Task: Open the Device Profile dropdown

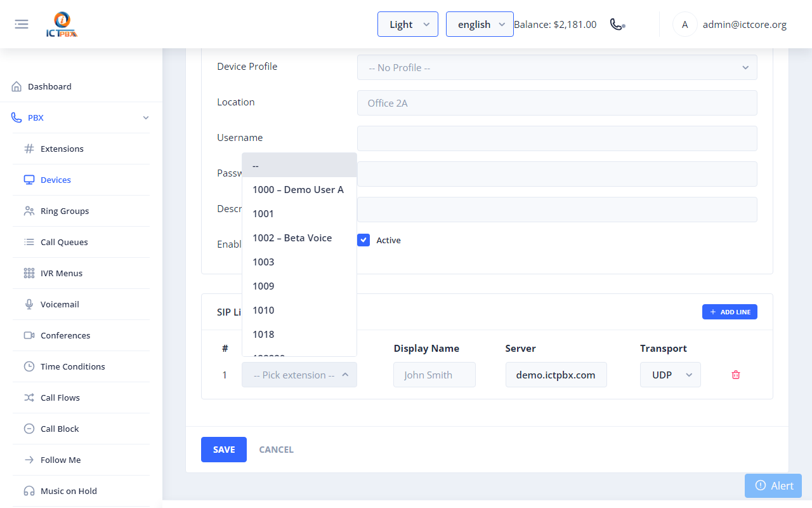Action: 557,67
